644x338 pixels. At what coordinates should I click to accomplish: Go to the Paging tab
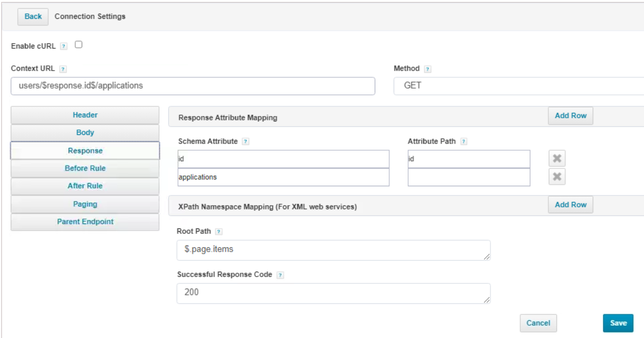(x=85, y=204)
